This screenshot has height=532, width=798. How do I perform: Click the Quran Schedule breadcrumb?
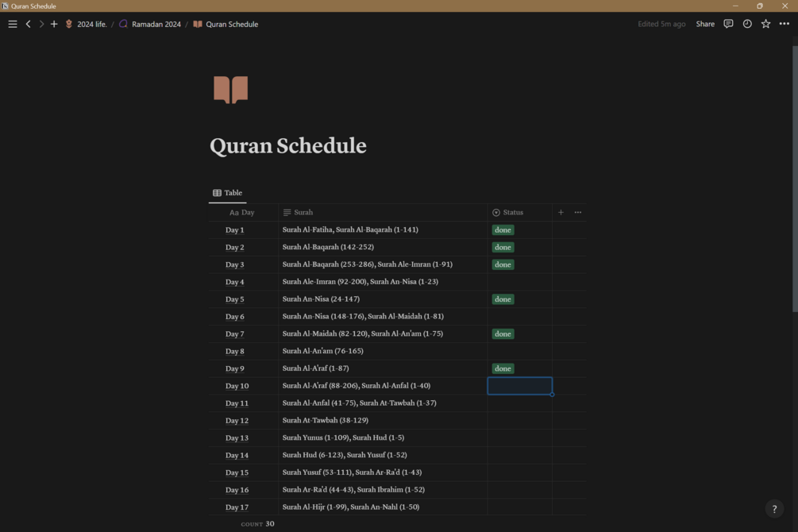coord(226,24)
